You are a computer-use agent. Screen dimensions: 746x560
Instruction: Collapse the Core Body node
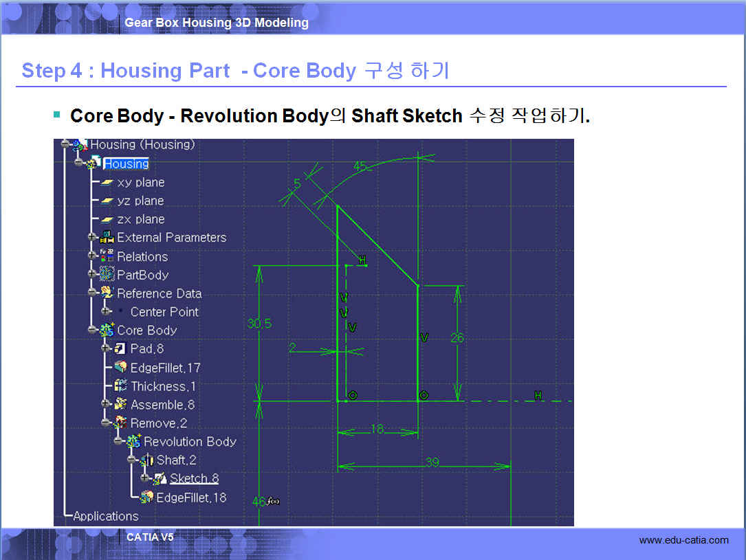click(x=93, y=330)
